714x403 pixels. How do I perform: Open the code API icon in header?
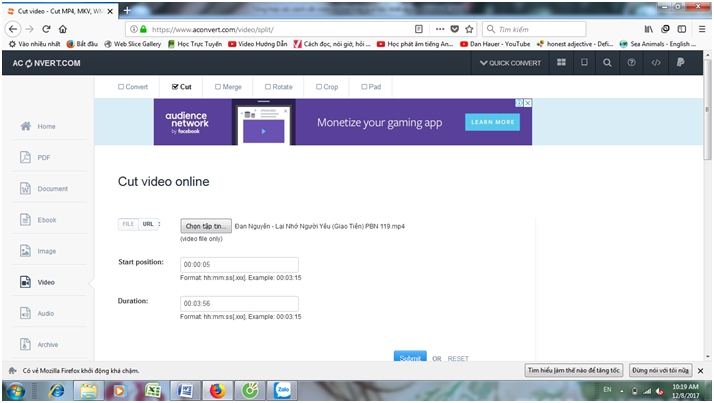[656, 63]
